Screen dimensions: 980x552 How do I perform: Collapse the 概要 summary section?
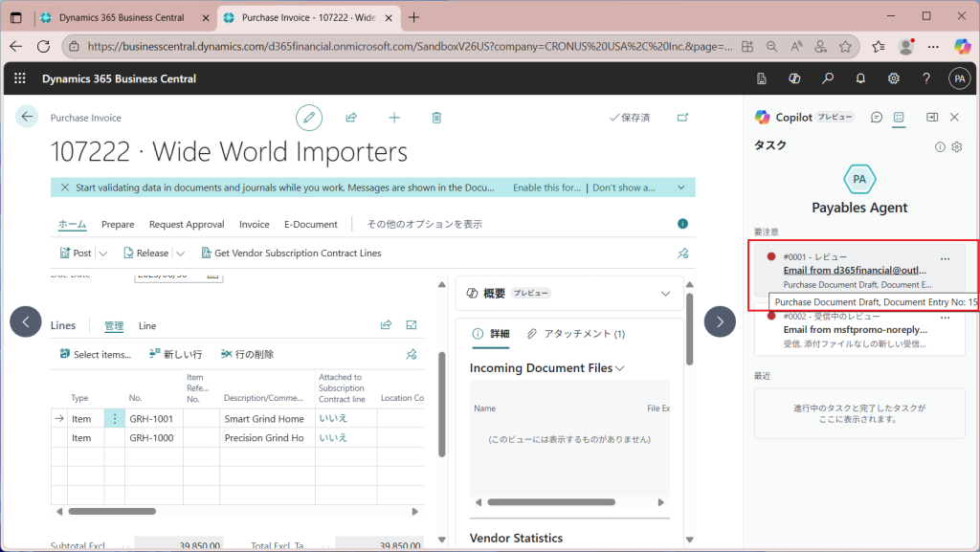(x=666, y=294)
